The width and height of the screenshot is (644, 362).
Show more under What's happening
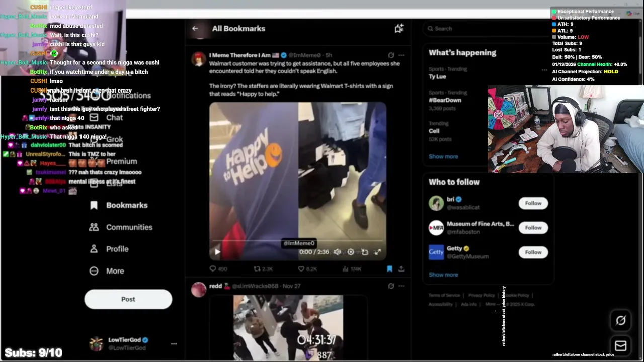[x=443, y=156]
